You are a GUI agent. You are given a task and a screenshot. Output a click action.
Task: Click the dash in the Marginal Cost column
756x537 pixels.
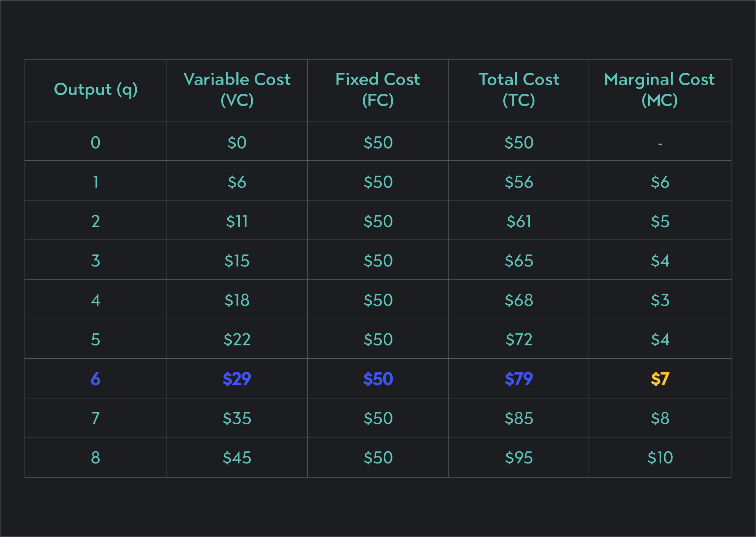(660, 144)
